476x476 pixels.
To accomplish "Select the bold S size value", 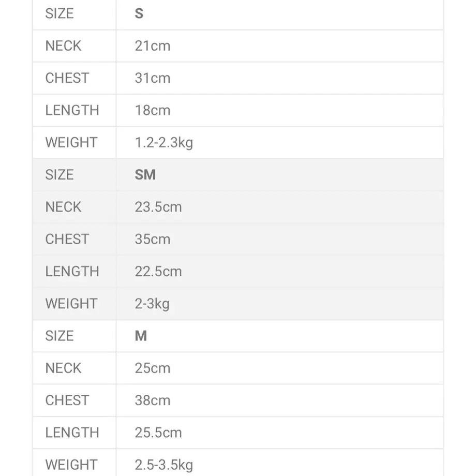I will coord(139,13).
